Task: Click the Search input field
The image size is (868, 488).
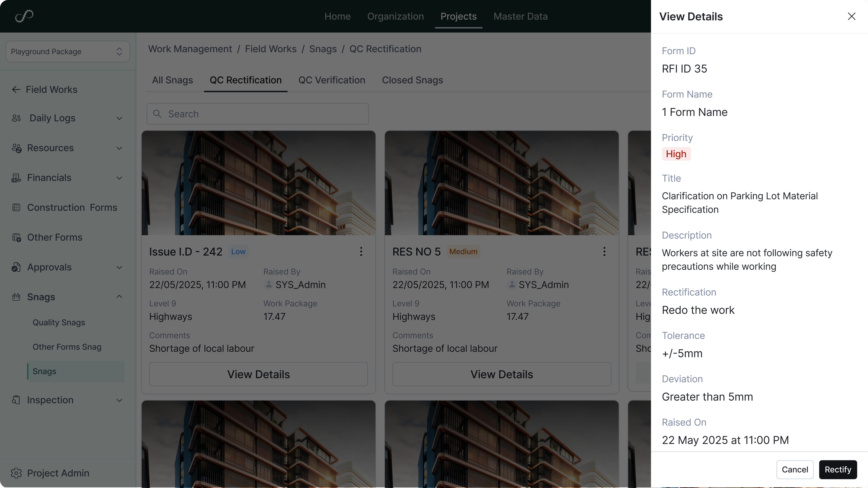Action: pyautogui.click(x=258, y=114)
